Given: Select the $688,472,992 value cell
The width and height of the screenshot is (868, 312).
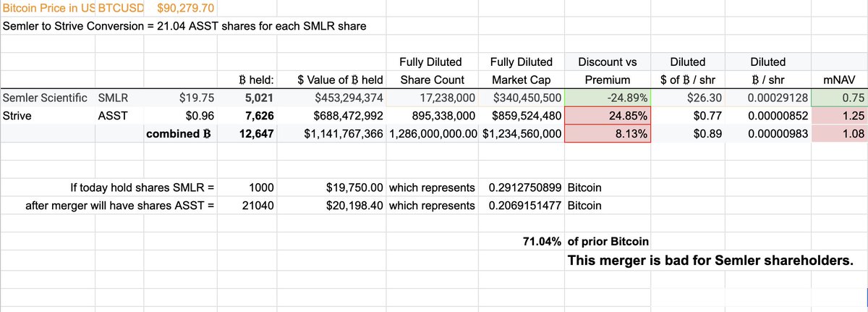Looking at the screenshot, I should (x=332, y=114).
